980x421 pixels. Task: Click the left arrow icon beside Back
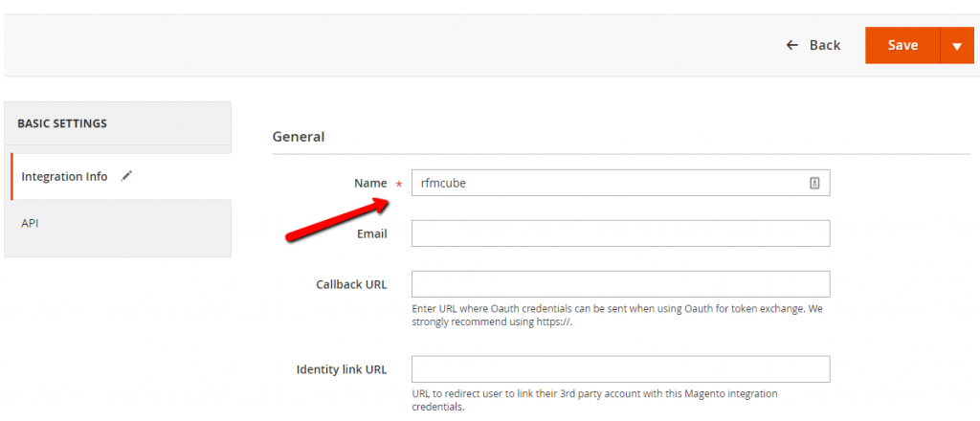(791, 45)
